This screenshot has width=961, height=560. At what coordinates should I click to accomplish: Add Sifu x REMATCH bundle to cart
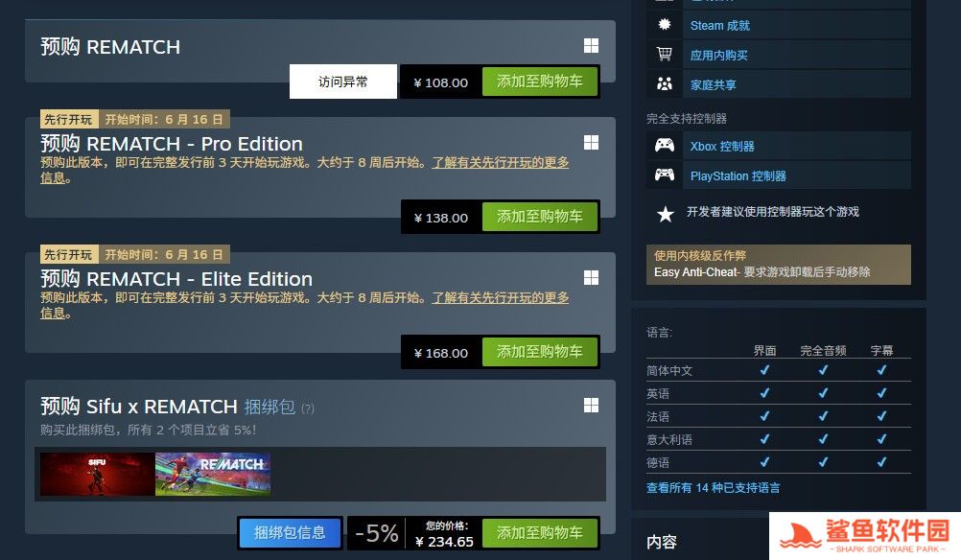539,533
